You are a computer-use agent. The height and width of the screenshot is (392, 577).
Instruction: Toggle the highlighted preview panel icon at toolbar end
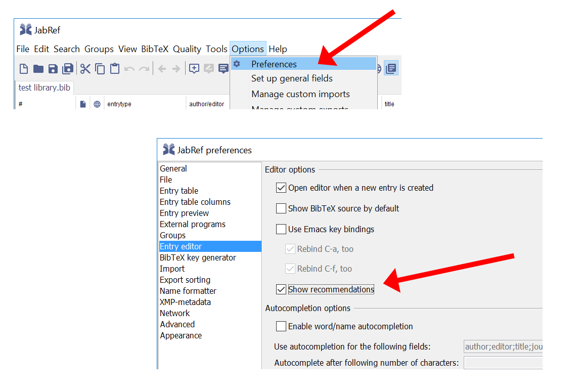click(391, 68)
